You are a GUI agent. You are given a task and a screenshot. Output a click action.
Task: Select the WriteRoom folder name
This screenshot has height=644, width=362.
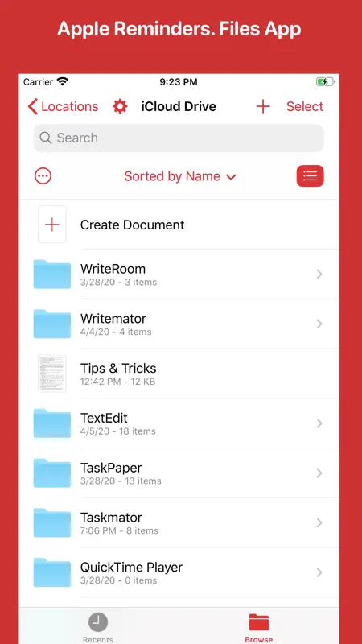113,269
